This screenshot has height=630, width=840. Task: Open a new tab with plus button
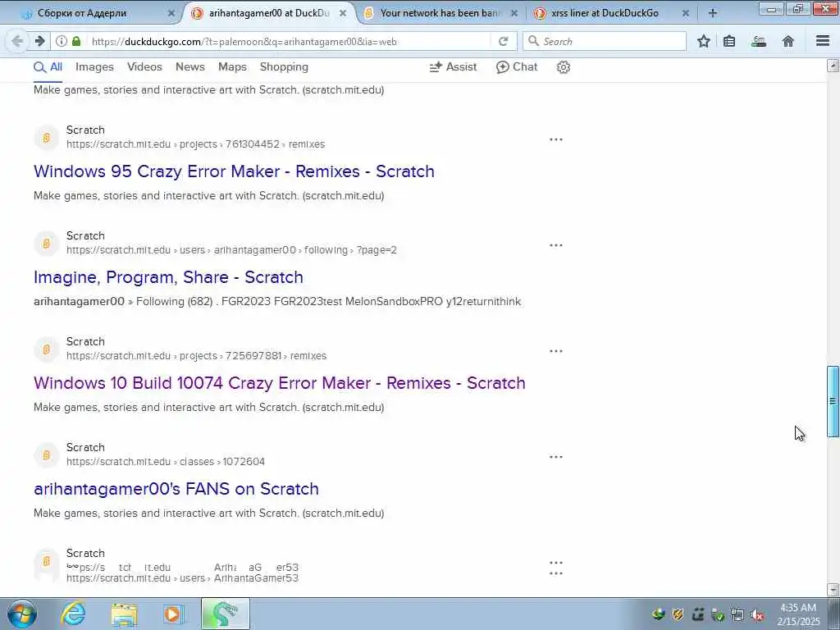[712, 13]
